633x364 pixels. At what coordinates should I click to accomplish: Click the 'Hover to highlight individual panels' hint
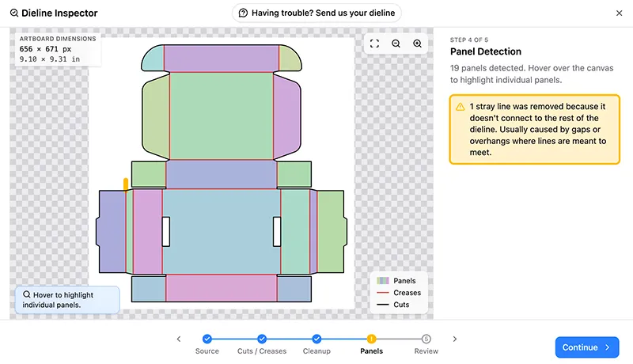(67, 300)
